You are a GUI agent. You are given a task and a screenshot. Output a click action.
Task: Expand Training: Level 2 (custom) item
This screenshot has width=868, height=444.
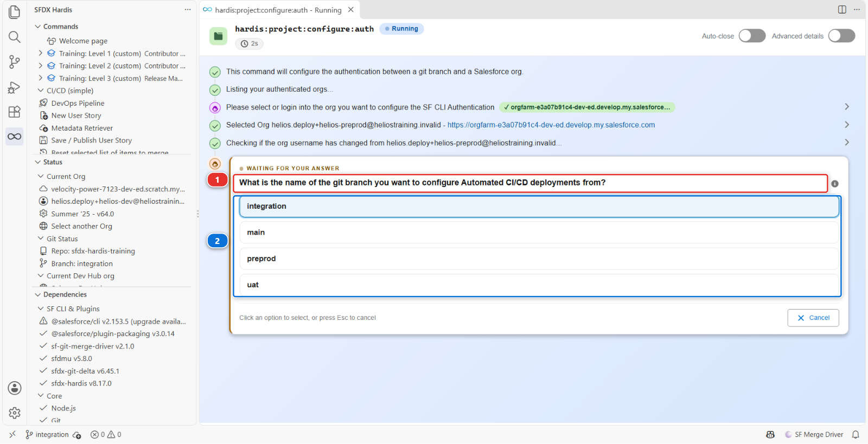40,66
